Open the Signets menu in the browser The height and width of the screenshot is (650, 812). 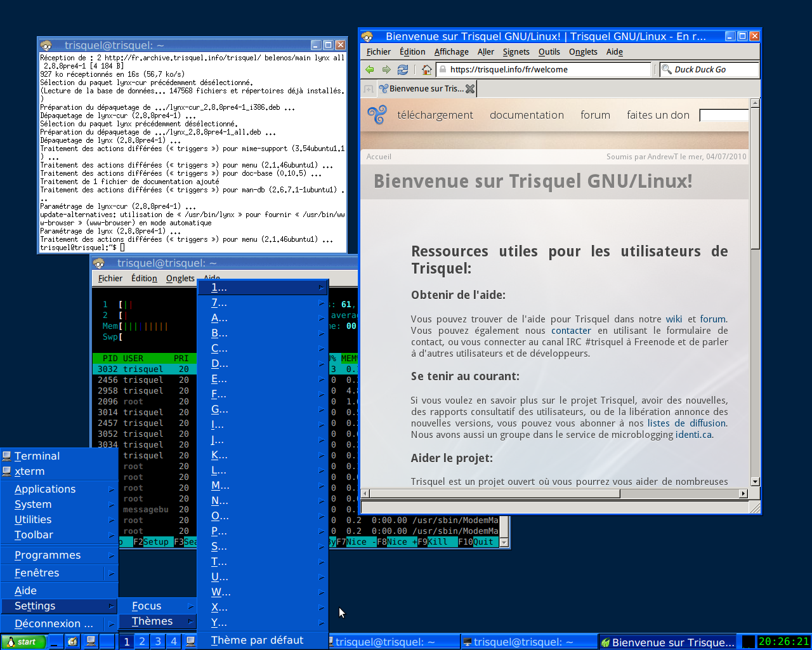point(516,52)
